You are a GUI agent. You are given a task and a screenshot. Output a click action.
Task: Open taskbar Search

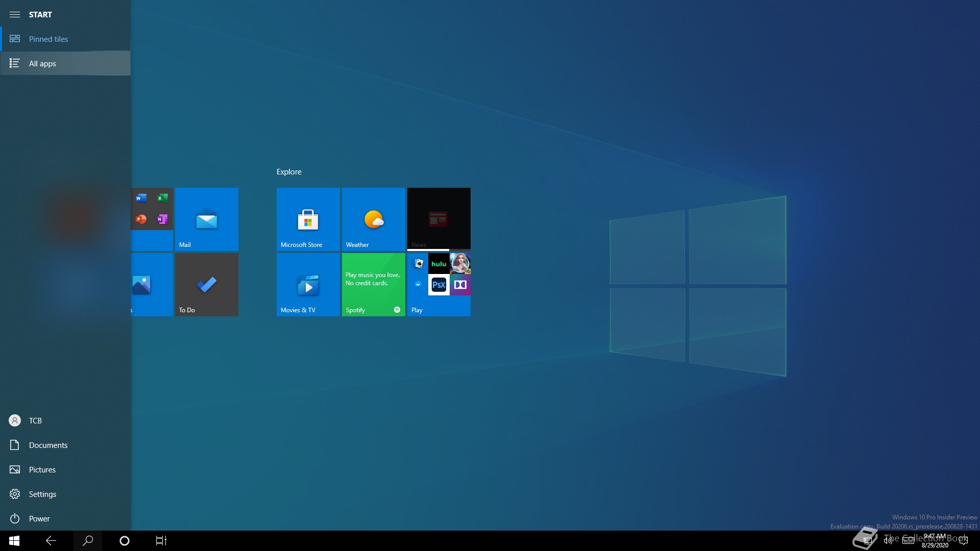[88, 541]
